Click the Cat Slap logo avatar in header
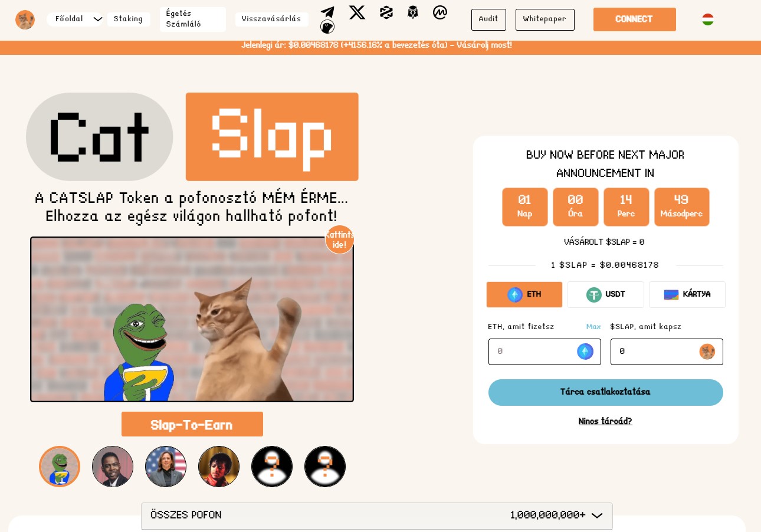 [25, 19]
